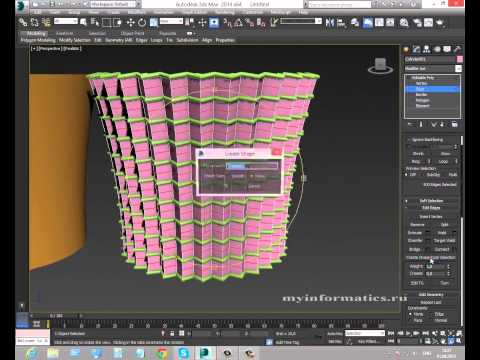Click the Connect button in Edit Edges
The width and height of the screenshot is (480, 360).
point(442,249)
